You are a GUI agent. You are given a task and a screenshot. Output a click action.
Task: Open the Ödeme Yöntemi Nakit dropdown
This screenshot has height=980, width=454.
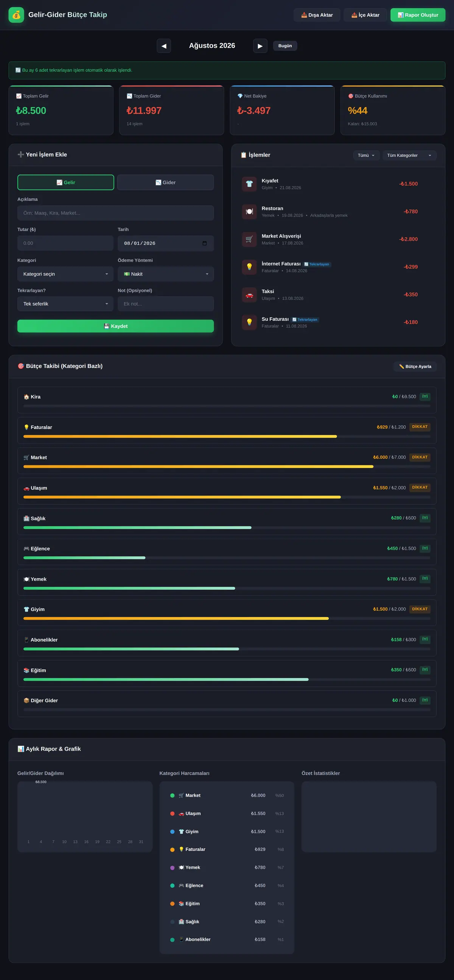(x=166, y=274)
